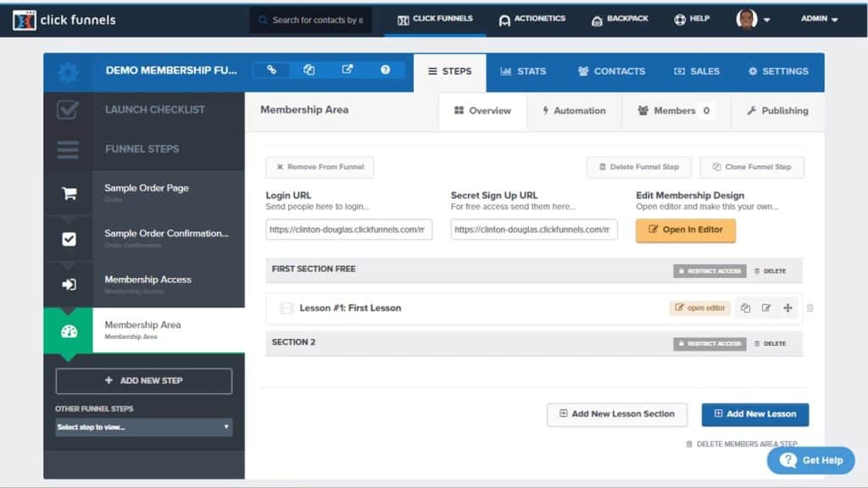
Task: Copy funnel link via the chain icon
Action: 271,69
